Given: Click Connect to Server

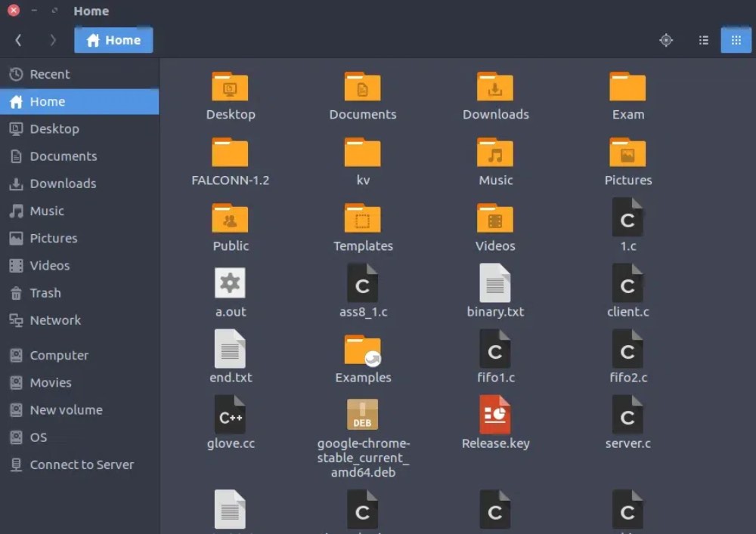Looking at the screenshot, I should (82, 465).
